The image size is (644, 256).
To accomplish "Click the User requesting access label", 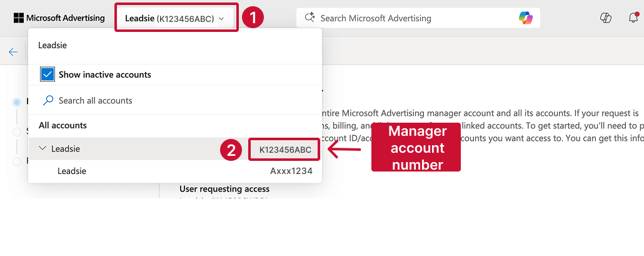I will click(224, 189).
